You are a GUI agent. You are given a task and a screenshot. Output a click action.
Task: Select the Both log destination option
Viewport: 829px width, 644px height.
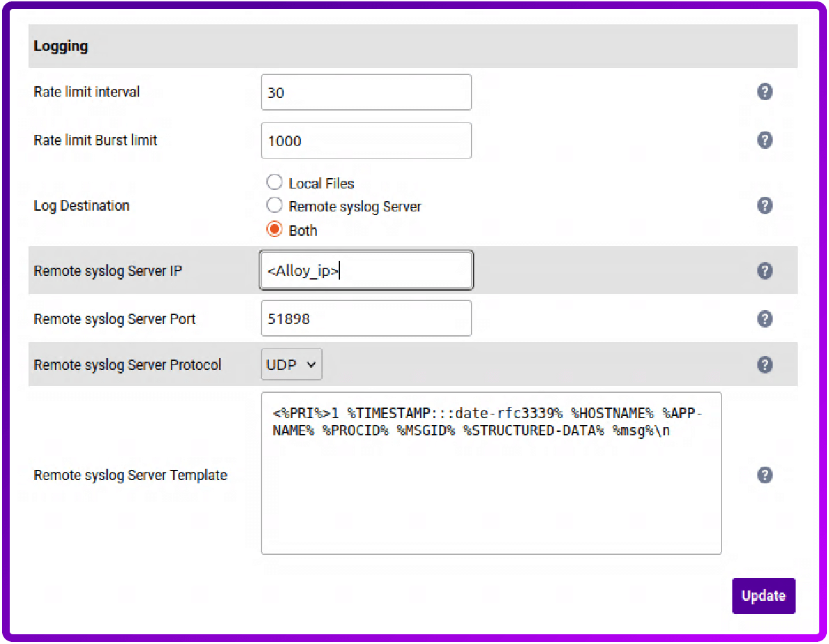275,230
